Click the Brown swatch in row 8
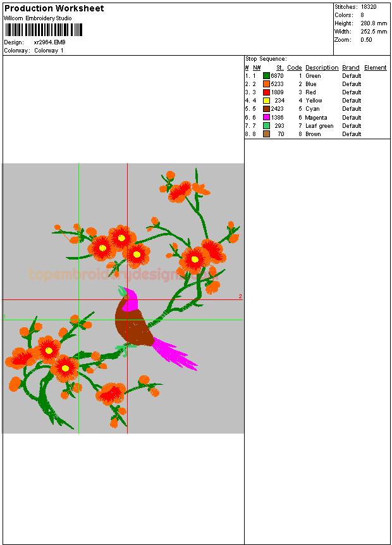The width and height of the screenshot is (392, 545). click(x=267, y=134)
